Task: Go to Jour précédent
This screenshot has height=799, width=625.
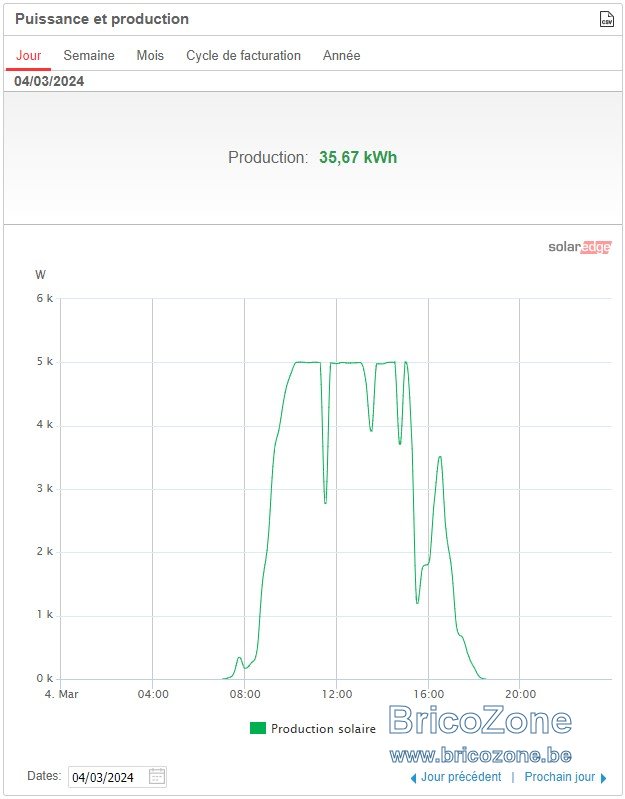Action: click(461, 777)
